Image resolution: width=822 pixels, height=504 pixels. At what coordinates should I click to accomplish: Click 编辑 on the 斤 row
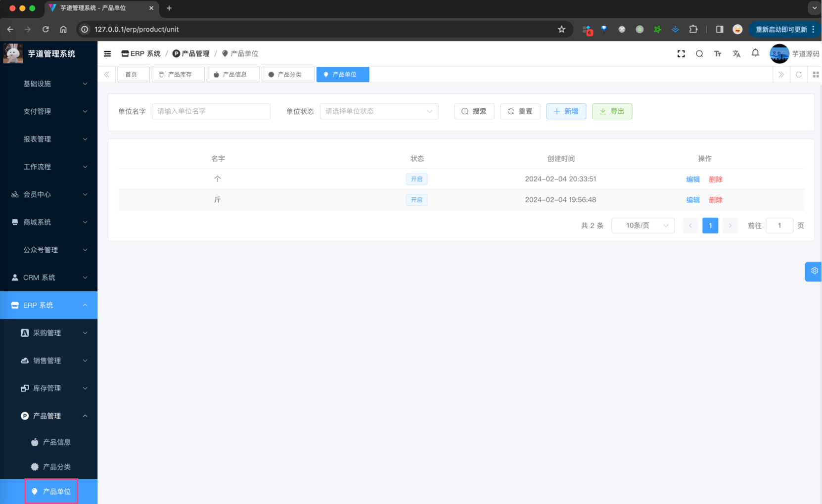pyautogui.click(x=692, y=199)
